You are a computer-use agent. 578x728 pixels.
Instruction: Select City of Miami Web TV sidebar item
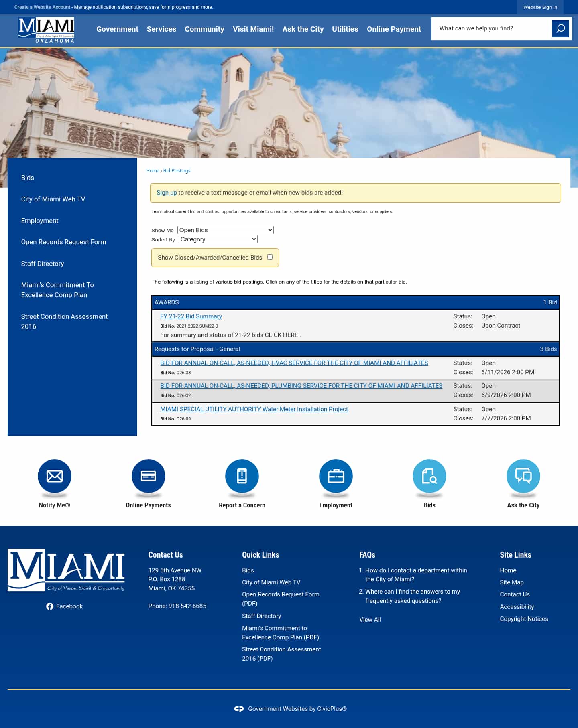click(x=53, y=199)
